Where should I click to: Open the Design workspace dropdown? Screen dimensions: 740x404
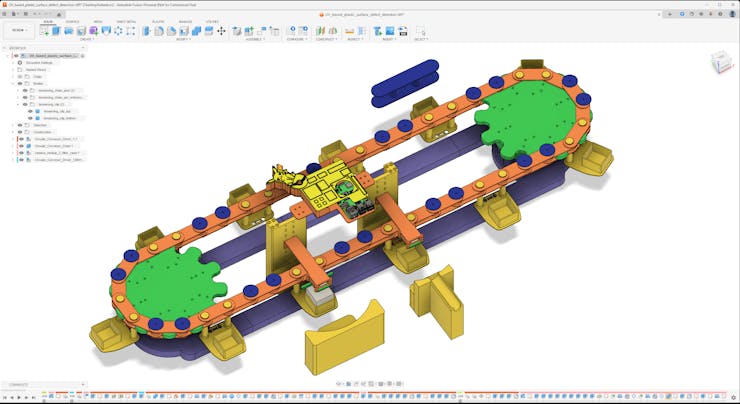click(18, 31)
